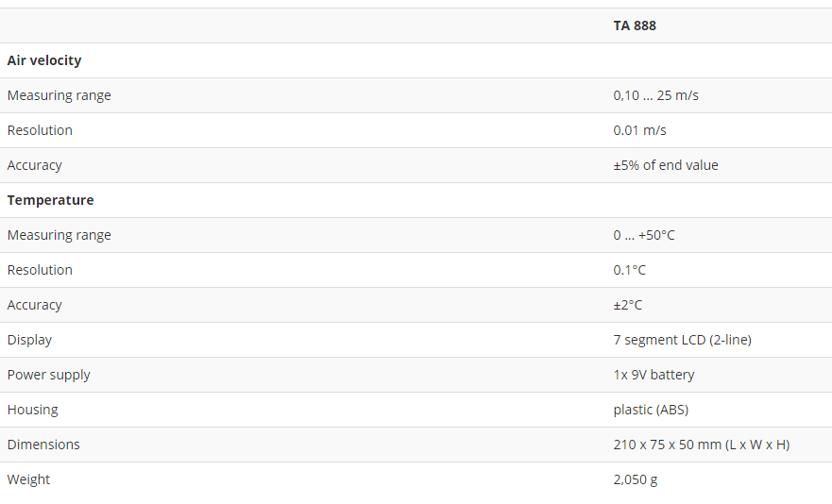832x504 pixels.
Task: Click the plastic (ABS) housing value
Action: click(x=651, y=410)
